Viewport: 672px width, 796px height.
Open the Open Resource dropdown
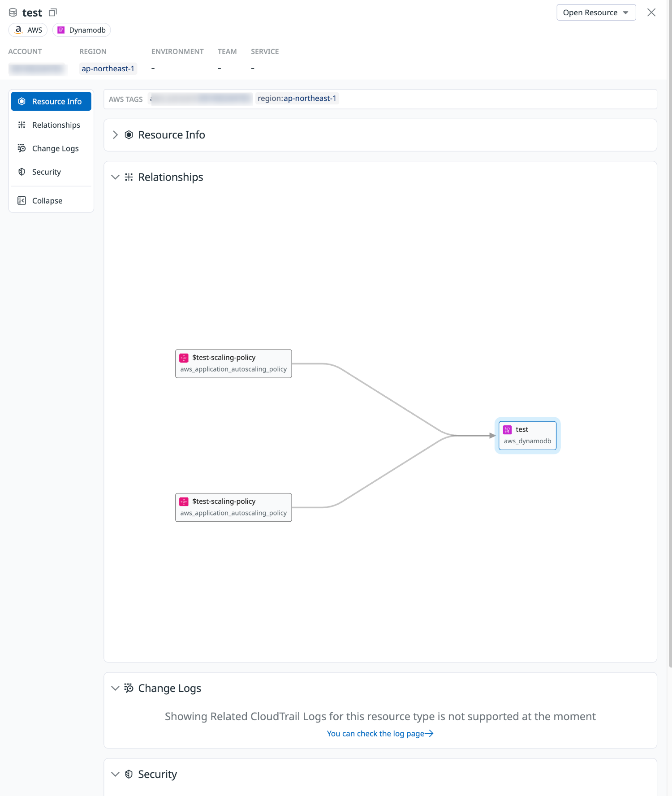pyautogui.click(x=596, y=13)
